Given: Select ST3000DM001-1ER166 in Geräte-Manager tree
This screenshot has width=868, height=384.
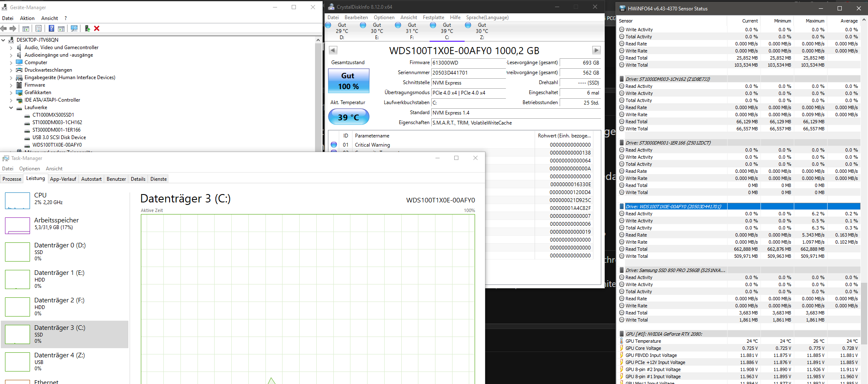Looking at the screenshot, I should coord(57,130).
